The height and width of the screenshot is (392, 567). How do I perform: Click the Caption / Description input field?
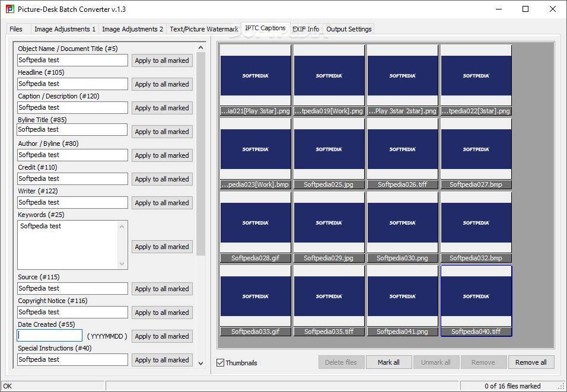(73, 108)
